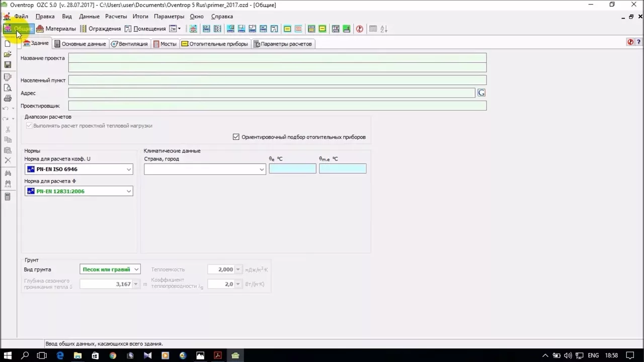Click the Delete X icon in left sidebar
This screenshot has height=362, width=644.
click(x=8, y=160)
